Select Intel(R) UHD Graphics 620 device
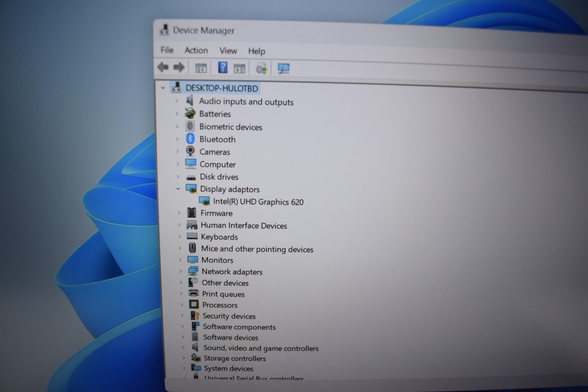The image size is (588, 392). [258, 202]
